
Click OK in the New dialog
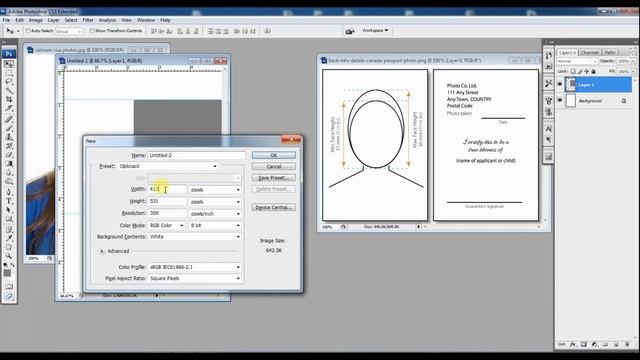273,155
